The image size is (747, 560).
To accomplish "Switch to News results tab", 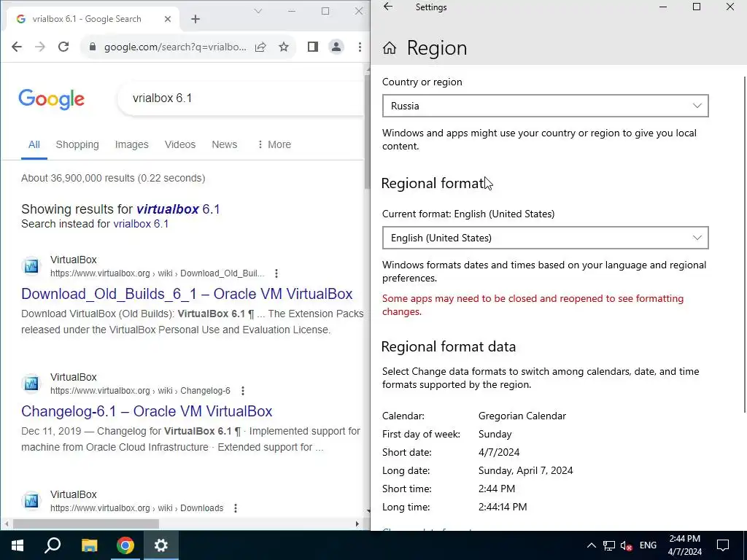I will tap(225, 145).
